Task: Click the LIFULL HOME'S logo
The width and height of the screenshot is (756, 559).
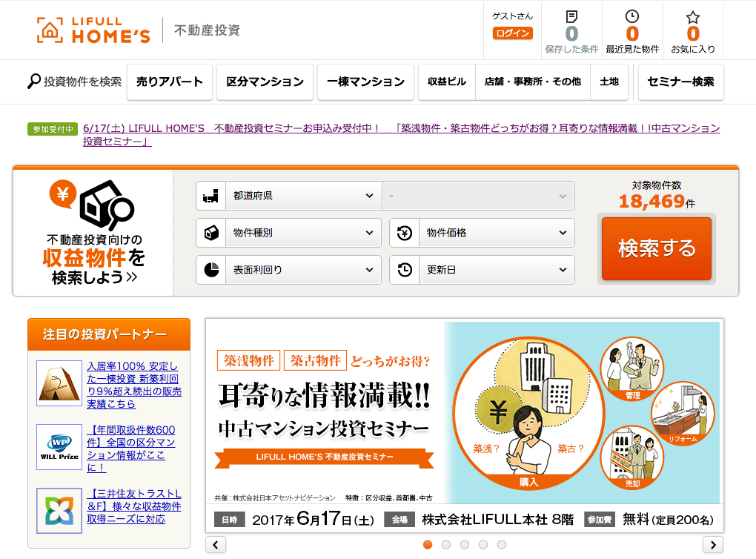Action: click(93, 30)
